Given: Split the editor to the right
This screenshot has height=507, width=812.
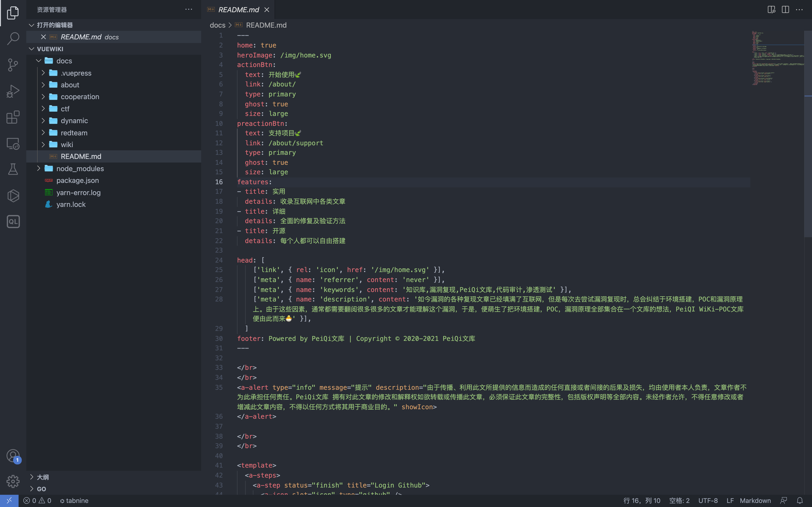Looking at the screenshot, I should [x=785, y=10].
